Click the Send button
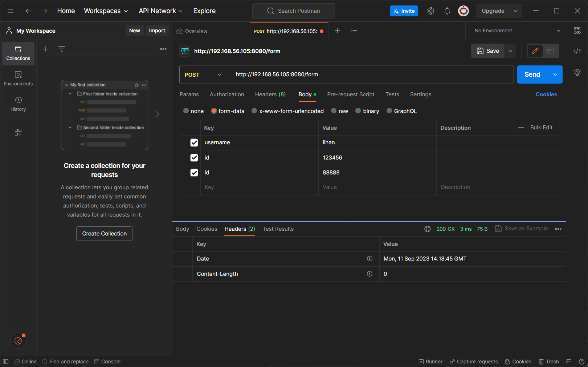This screenshot has height=367, width=588. coord(532,74)
